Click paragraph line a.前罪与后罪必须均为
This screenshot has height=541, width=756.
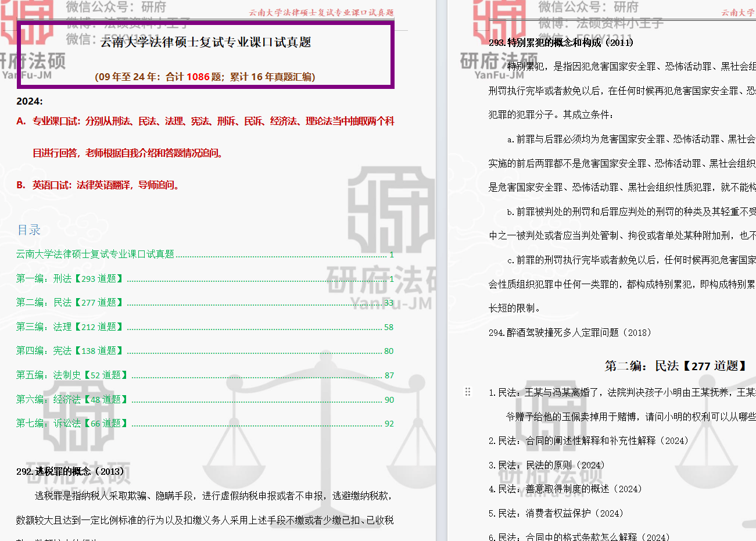(631, 139)
